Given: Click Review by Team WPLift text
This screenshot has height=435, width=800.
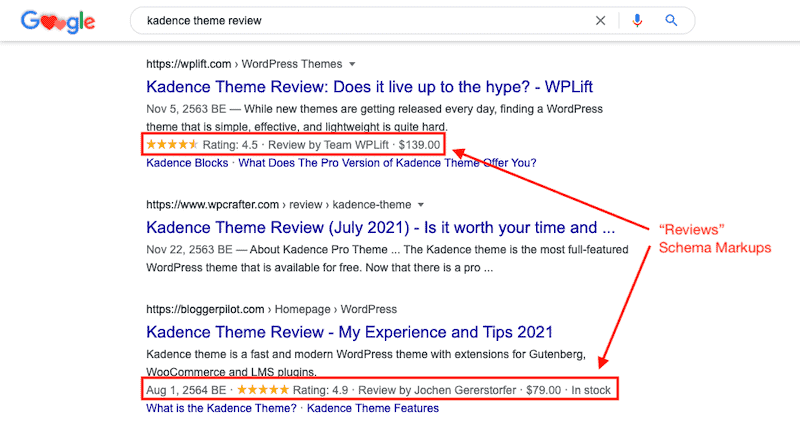Looking at the screenshot, I should [329, 145].
